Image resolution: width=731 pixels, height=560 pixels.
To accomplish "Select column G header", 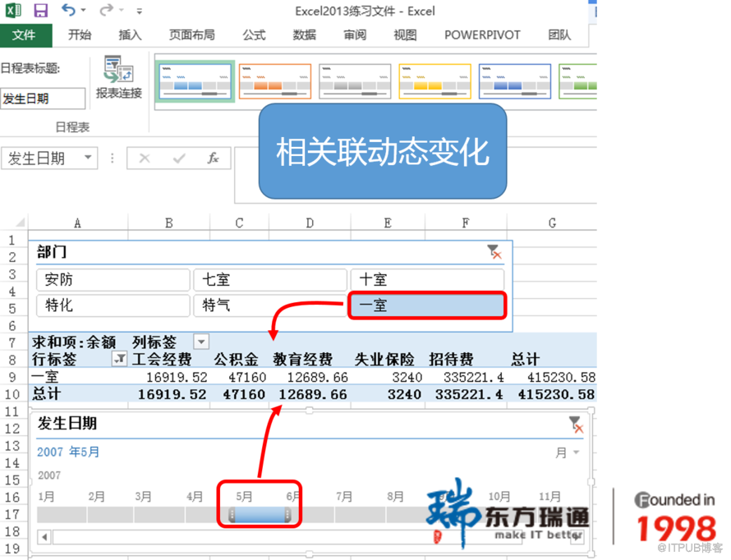I will click(x=552, y=223).
